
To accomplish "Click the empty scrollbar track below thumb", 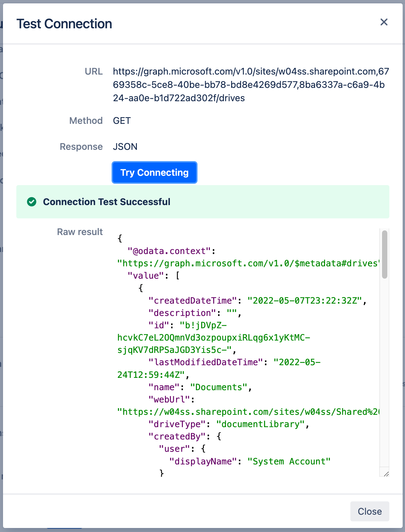I will 384,366.
